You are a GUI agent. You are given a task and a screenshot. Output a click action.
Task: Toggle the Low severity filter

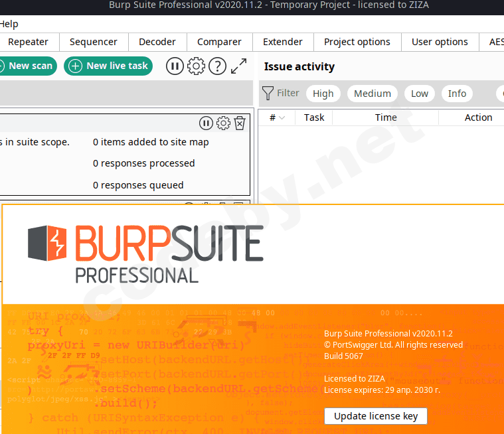coord(420,94)
